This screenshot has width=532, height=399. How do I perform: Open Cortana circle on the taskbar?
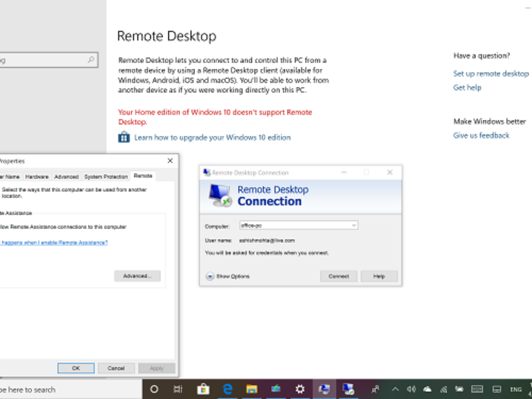[x=154, y=389]
